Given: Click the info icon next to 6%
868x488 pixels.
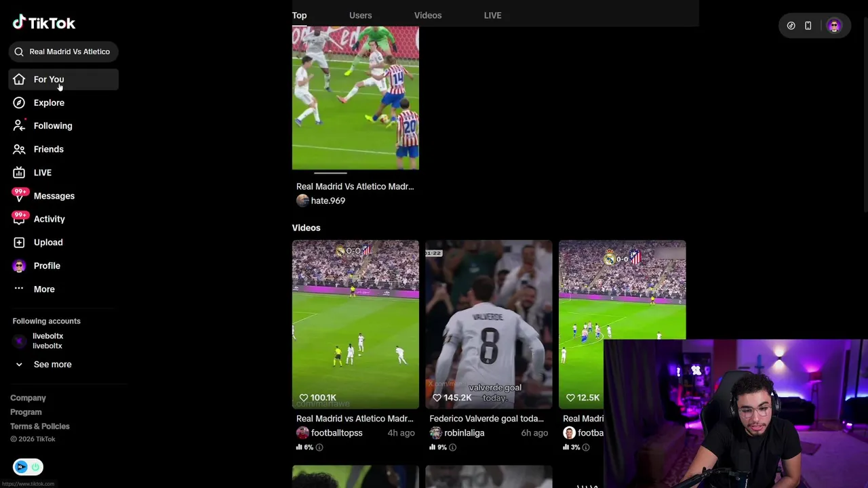Looking at the screenshot, I should (x=319, y=447).
